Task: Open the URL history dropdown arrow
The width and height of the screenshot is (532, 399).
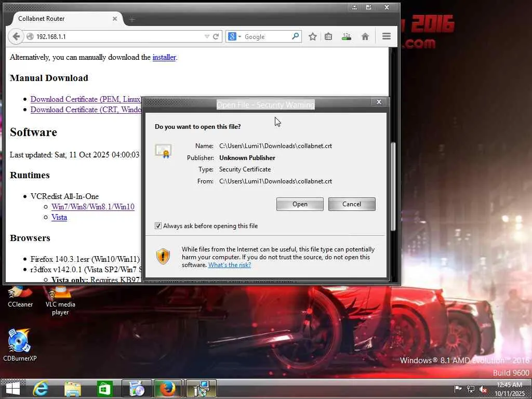Action: tap(207, 37)
